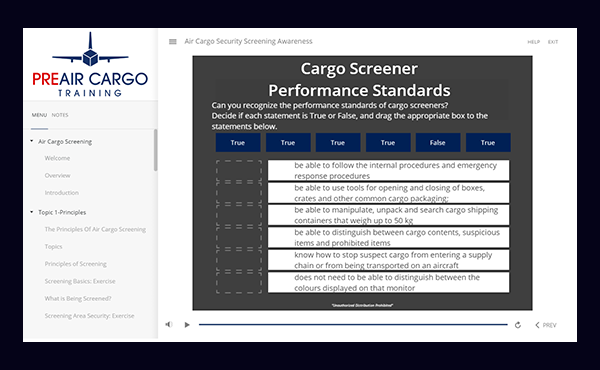Click the playback seek bar

point(353,324)
